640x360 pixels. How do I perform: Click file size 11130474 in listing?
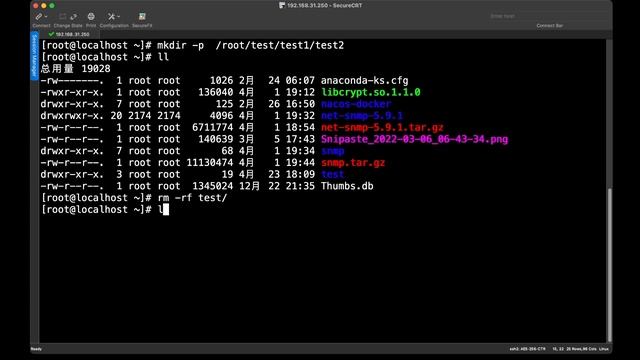click(210, 163)
